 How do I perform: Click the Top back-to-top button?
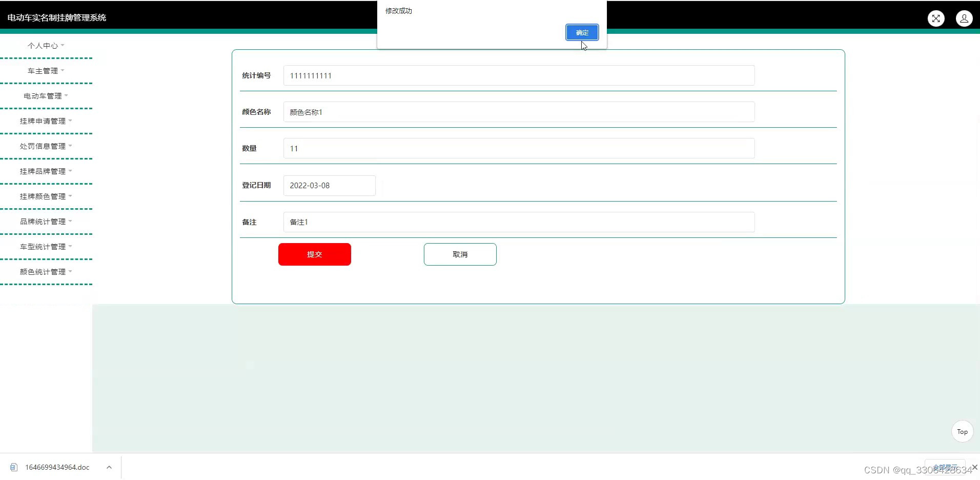(x=962, y=431)
